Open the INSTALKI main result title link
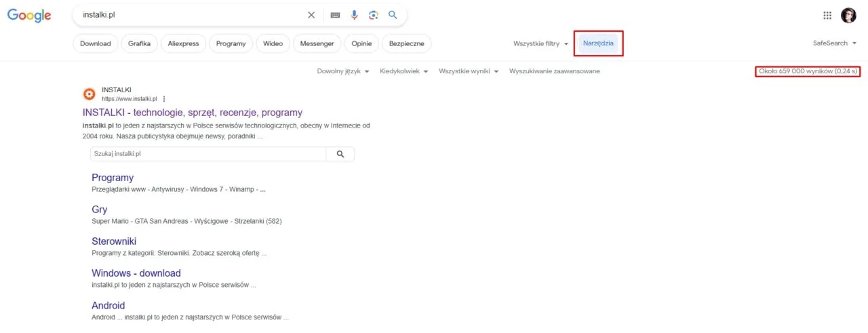 [x=193, y=113]
